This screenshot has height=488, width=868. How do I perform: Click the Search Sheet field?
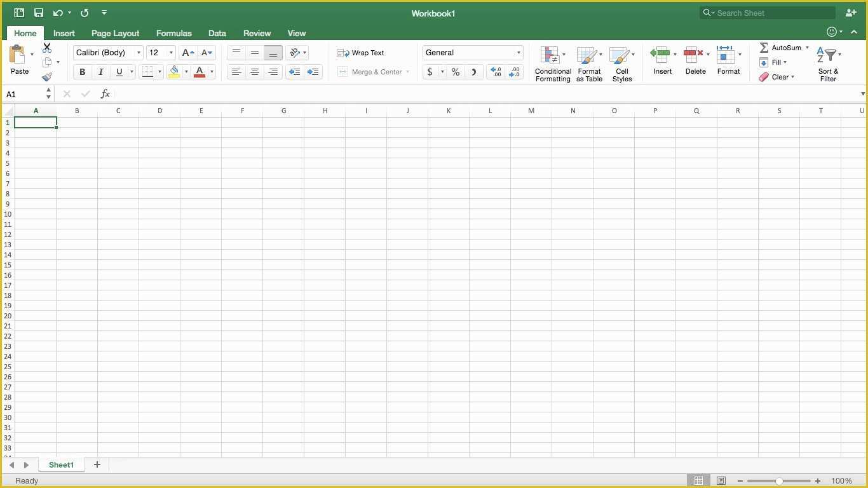768,13
